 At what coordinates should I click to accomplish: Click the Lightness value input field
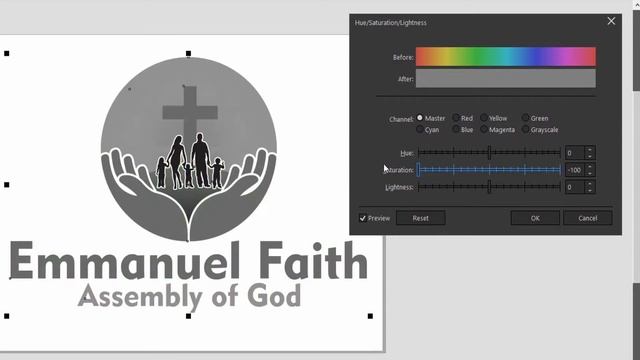pyautogui.click(x=575, y=187)
